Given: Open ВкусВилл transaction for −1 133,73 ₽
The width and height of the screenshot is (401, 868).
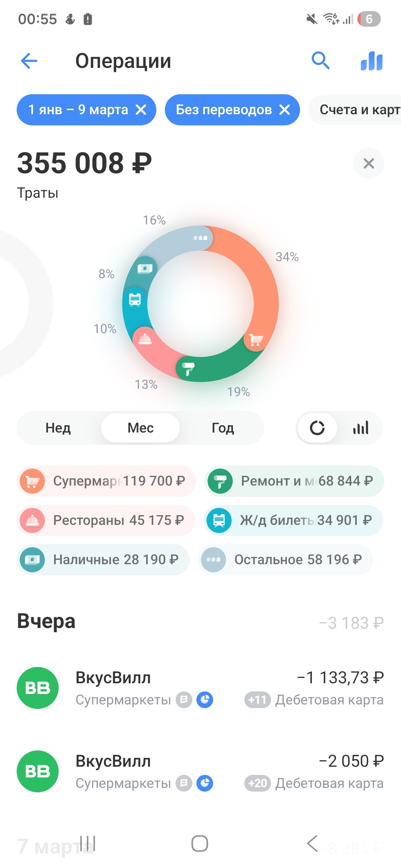Looking at the screenshot, I should 200,688.
